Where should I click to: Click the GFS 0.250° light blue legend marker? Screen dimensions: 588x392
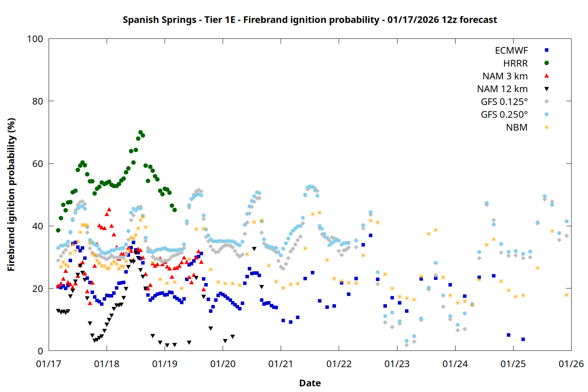[546, 114]
